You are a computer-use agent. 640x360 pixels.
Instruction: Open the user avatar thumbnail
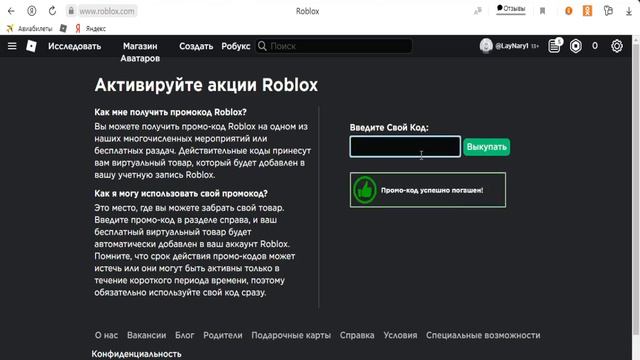point(486,46)
